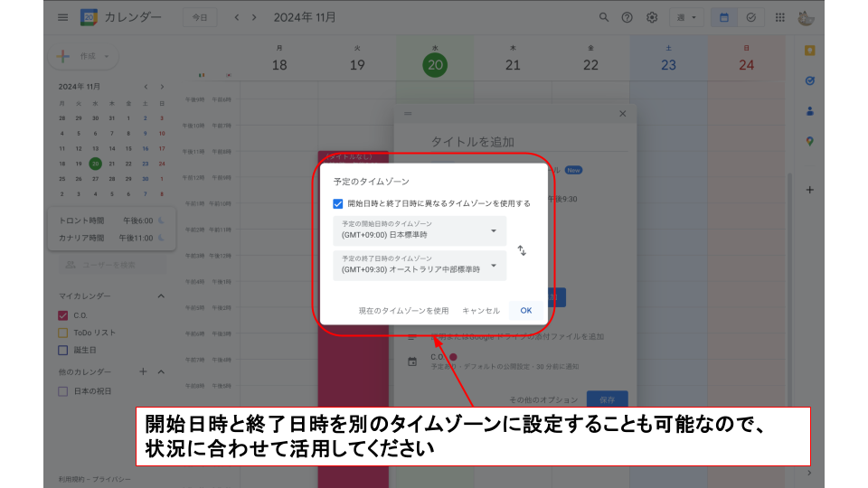Click 現在のタイムゾーンを使用 button
This screenshot has height=488, width=868.
[x=403, y=310]
